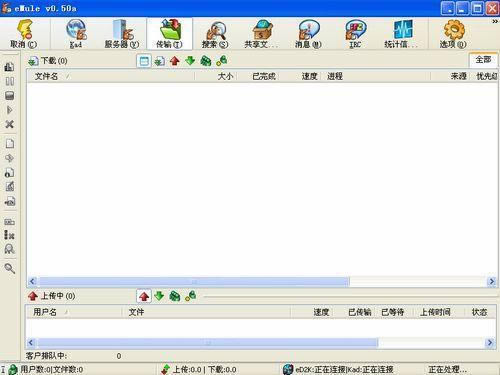Sort downloads by 已完成 column

click(x=258, y=76)
